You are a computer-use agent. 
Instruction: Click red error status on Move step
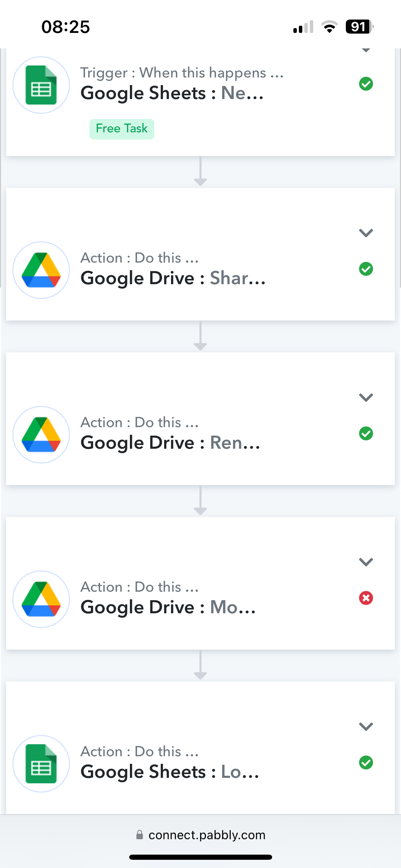pyautogui.click(x=366, y=598)
